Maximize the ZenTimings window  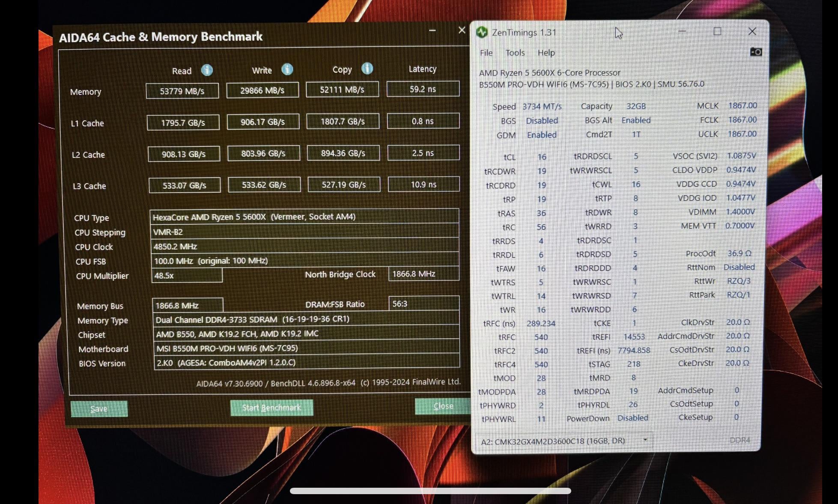[717, 31]
